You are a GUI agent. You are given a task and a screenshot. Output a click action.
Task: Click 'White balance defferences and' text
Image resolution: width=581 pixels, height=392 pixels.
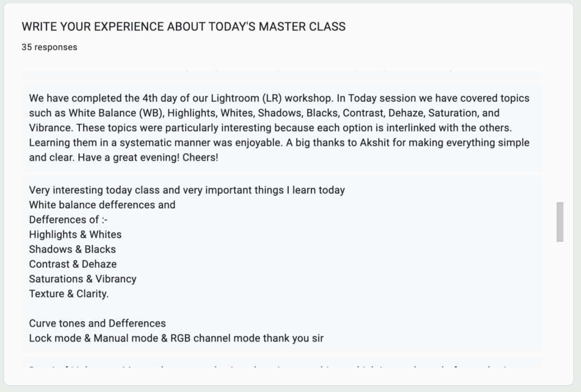[102, 205]
